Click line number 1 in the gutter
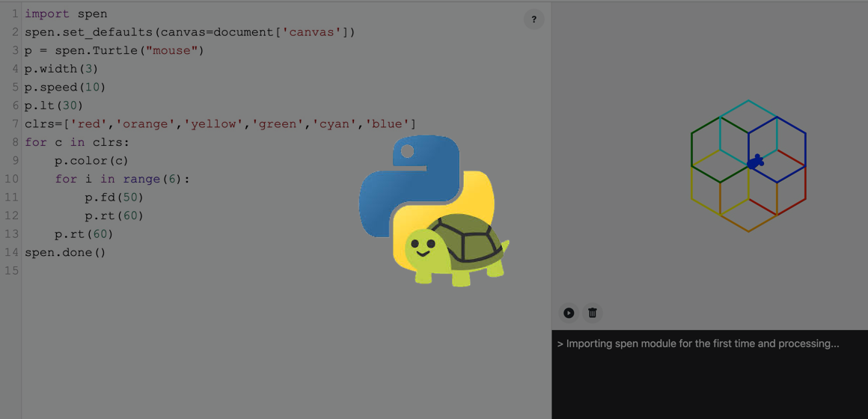This screenshot has height=419, width=868. 16,13
